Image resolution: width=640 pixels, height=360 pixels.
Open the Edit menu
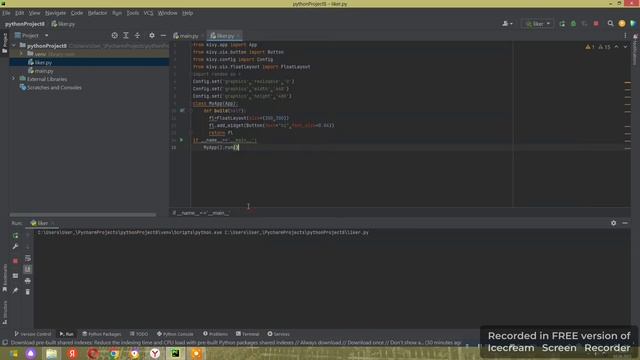[x=19, y=13]
